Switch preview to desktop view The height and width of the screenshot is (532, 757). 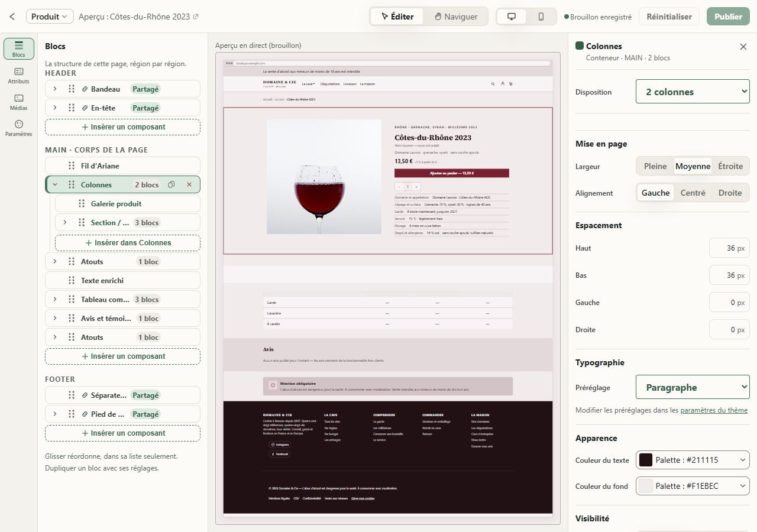point(512,17)
